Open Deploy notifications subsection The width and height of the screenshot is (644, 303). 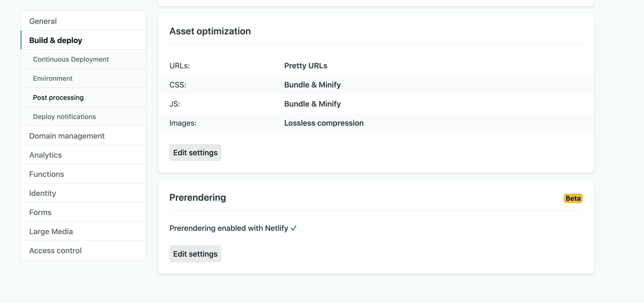[x=64, y=117]
